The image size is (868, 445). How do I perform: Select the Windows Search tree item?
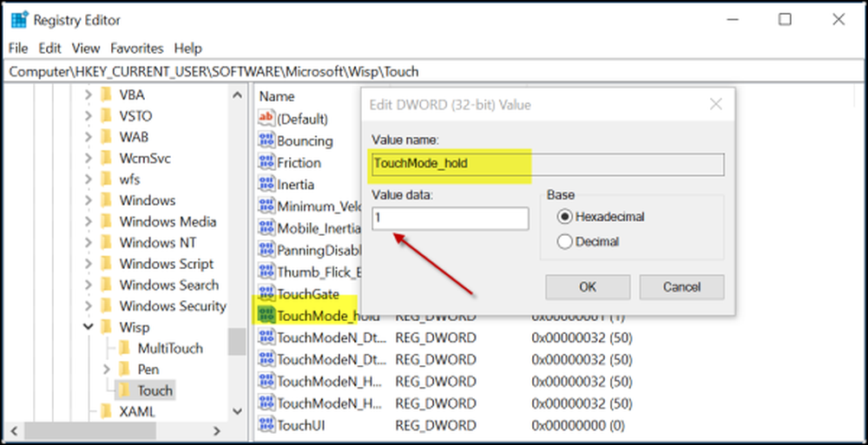click(x=169, y=285)
